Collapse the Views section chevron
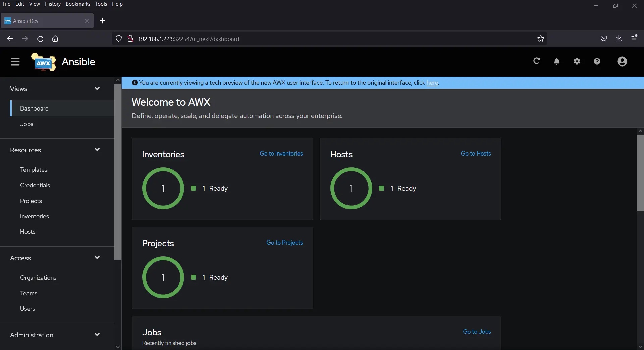 tap(97, 89)
